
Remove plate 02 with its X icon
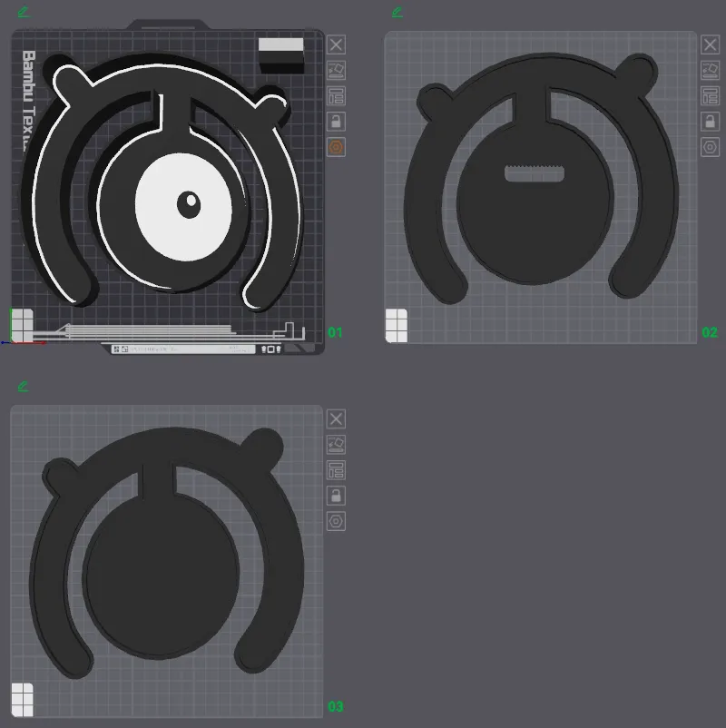coord(710,44)
